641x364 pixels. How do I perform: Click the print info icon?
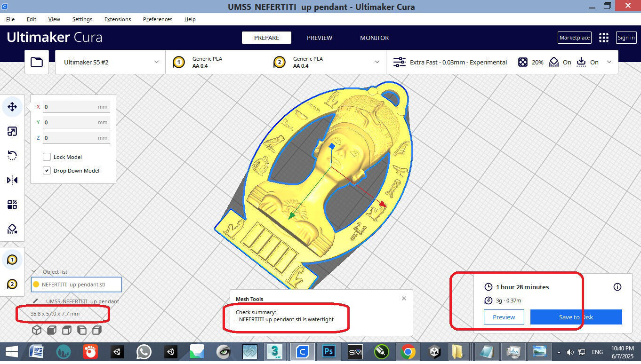617,287
